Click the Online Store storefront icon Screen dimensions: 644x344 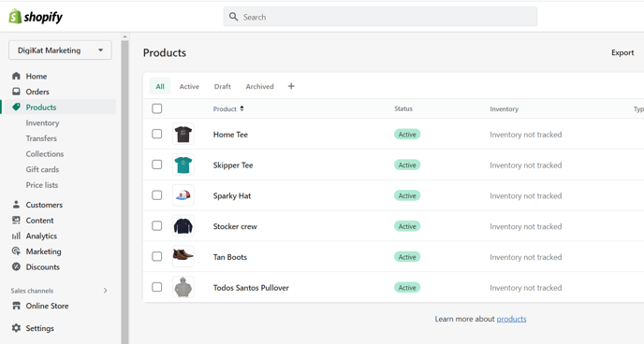coord(16,306)
